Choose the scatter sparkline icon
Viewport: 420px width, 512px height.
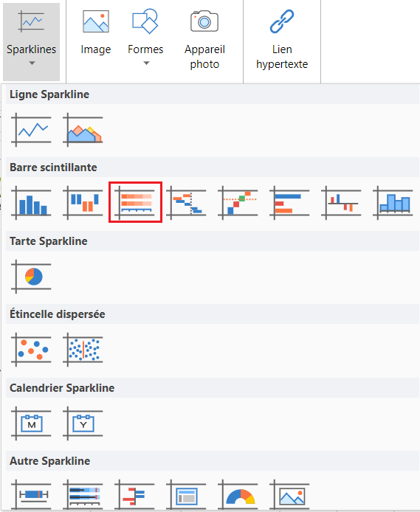pyautogui.click(x=31, y=350)
